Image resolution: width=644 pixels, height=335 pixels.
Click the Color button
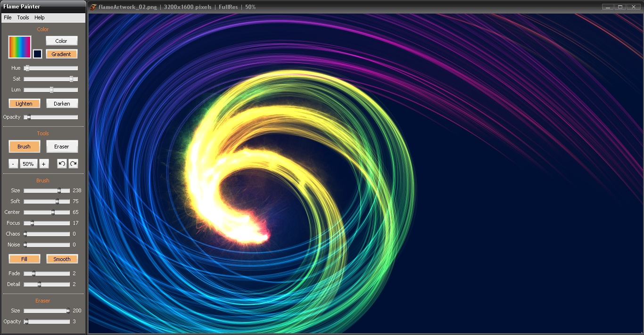(61, 41)
